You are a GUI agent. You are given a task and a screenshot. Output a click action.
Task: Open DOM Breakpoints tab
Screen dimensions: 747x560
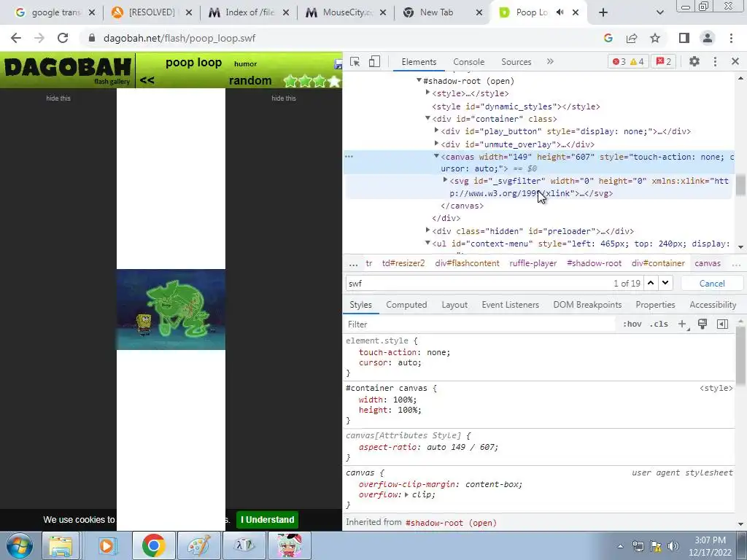click(x=587, y=305)
